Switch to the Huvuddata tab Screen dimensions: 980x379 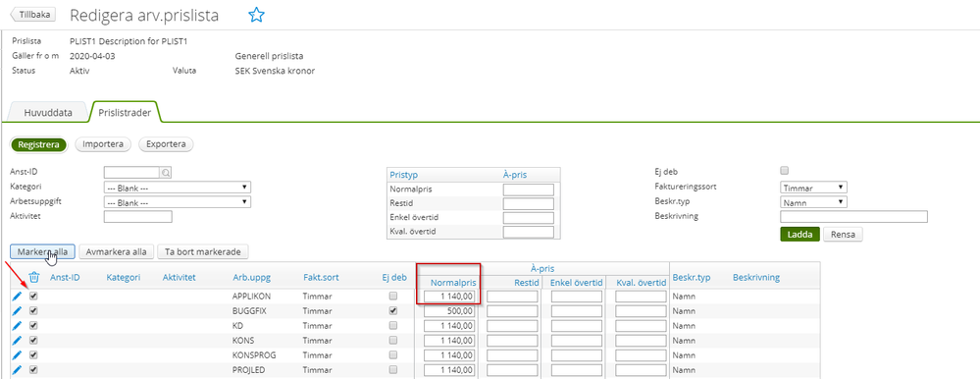(48, 113)
